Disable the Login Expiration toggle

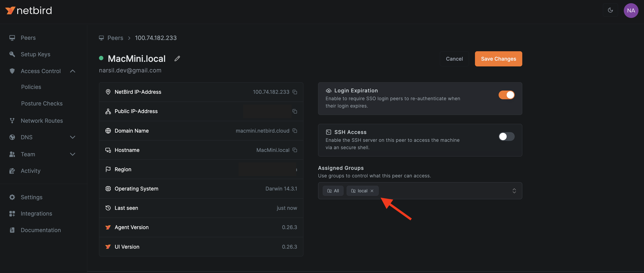coord(506,95)
